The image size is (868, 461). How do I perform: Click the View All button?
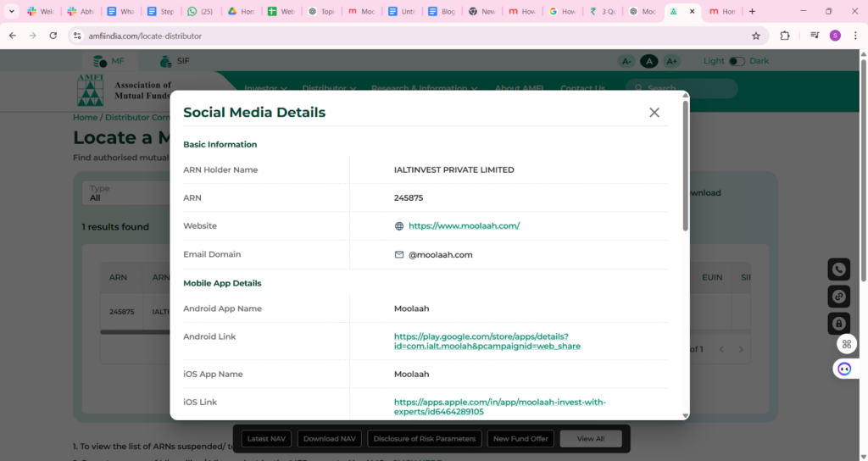pos(591,439)
